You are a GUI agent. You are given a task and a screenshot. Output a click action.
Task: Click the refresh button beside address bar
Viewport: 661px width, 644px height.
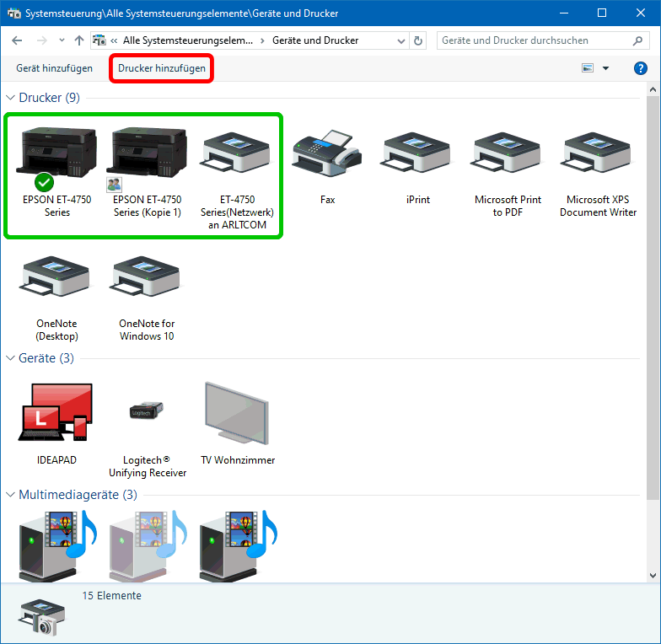point(419,40)
